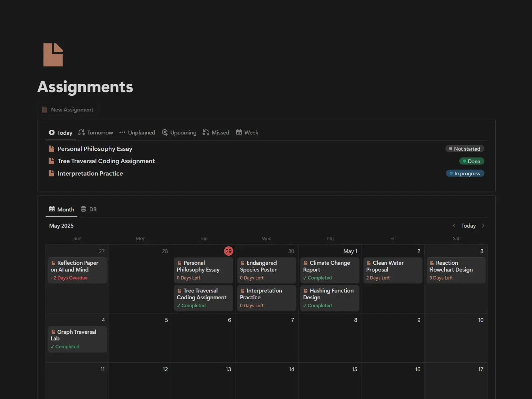Click the large Assignments page icon
This screenshot has width=532, height=399.
tap(53, 55)
